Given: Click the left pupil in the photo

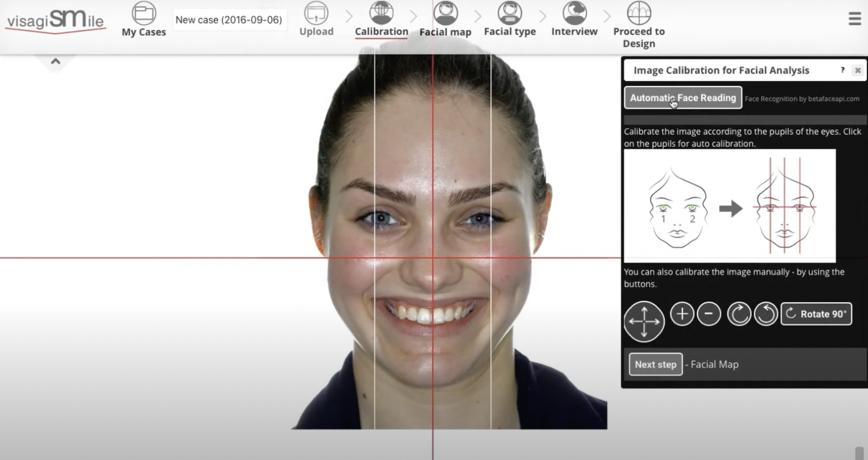Looking at the screenshot, I should click(380, 219).
